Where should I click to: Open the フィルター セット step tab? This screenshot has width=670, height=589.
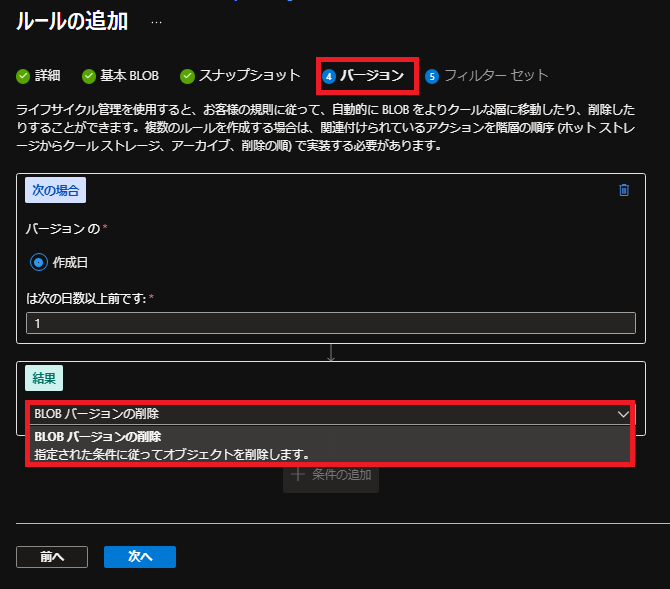487,76
